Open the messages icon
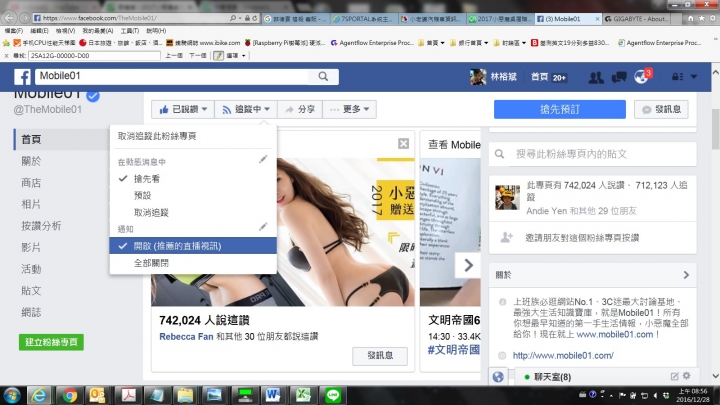The width and height of the screenshot is (720, 405). click(619, 77)
